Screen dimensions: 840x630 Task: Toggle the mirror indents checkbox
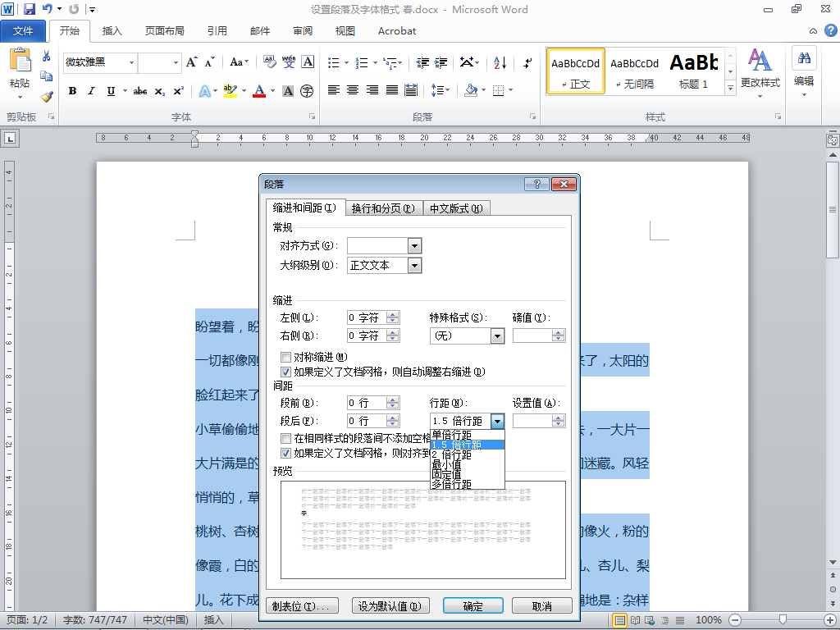tap(286, 357)
